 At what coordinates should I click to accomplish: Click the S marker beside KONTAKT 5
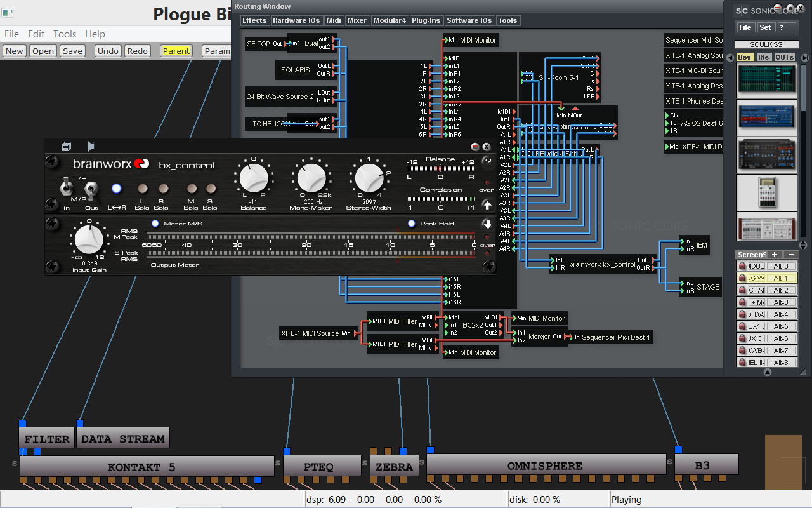pos(15,464)
